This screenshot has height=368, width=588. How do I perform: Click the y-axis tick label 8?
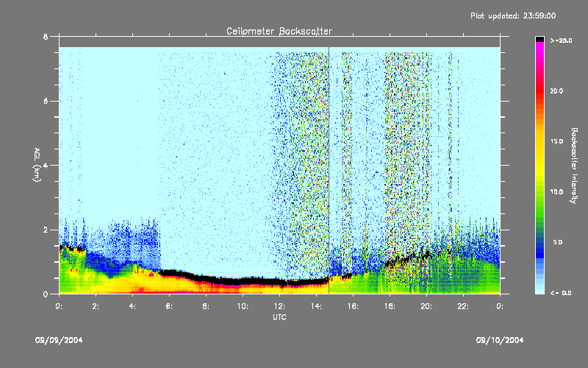[46, 37]
